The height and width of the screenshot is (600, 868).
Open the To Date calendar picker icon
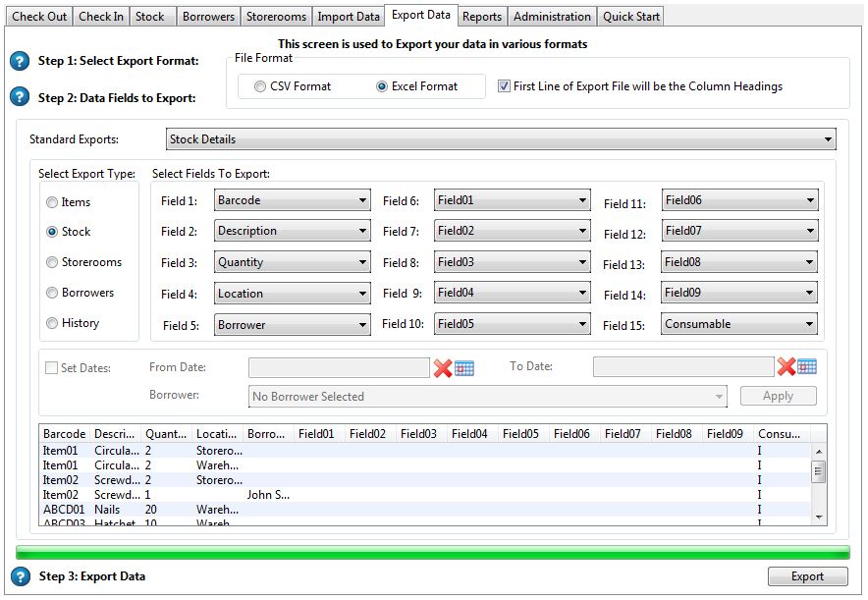[x=807, y=367]
